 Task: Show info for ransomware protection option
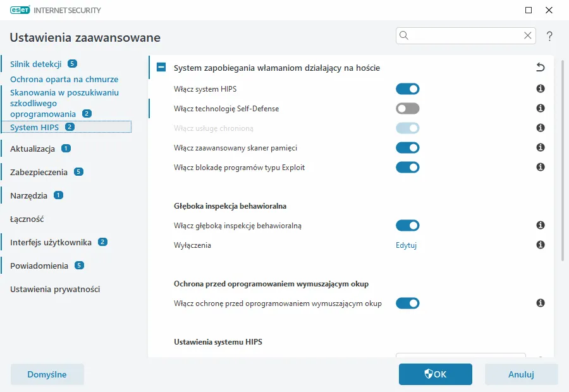click(541, 303)
